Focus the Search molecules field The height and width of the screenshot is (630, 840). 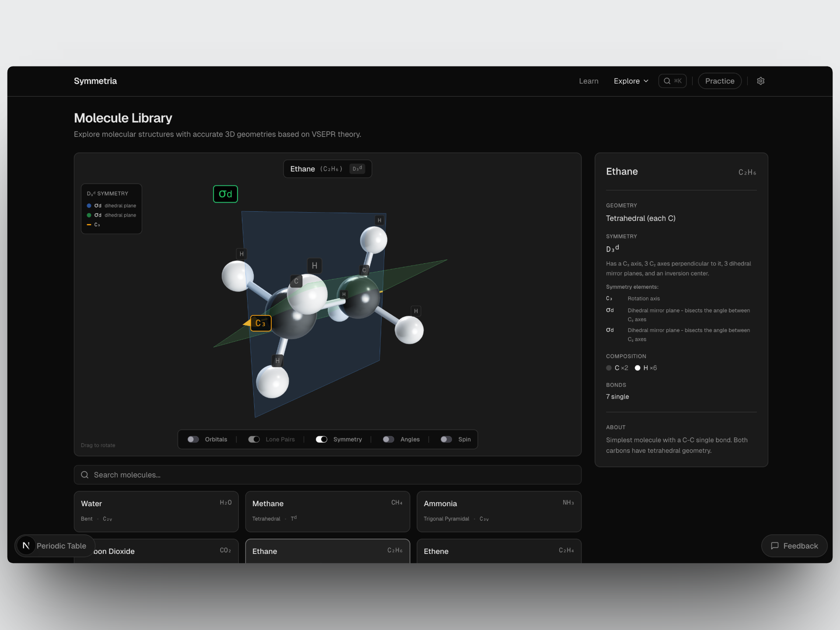coord(327,475)
